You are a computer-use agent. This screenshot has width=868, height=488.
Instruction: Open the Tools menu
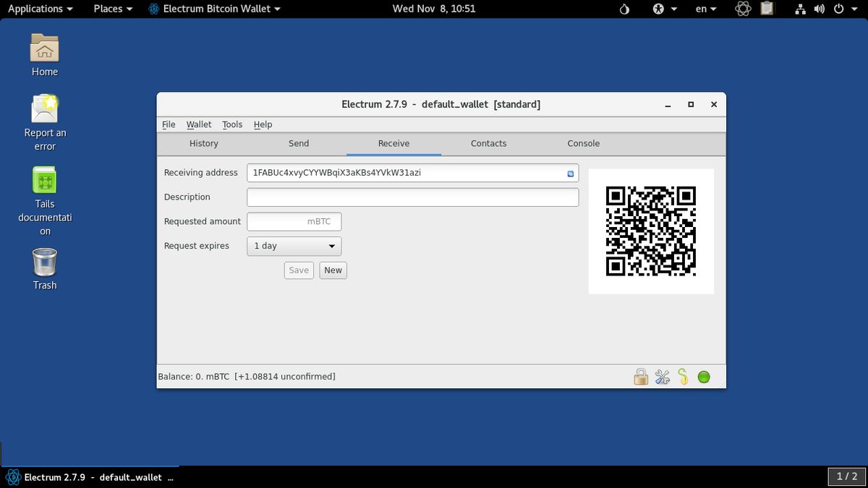pos(232,124)
